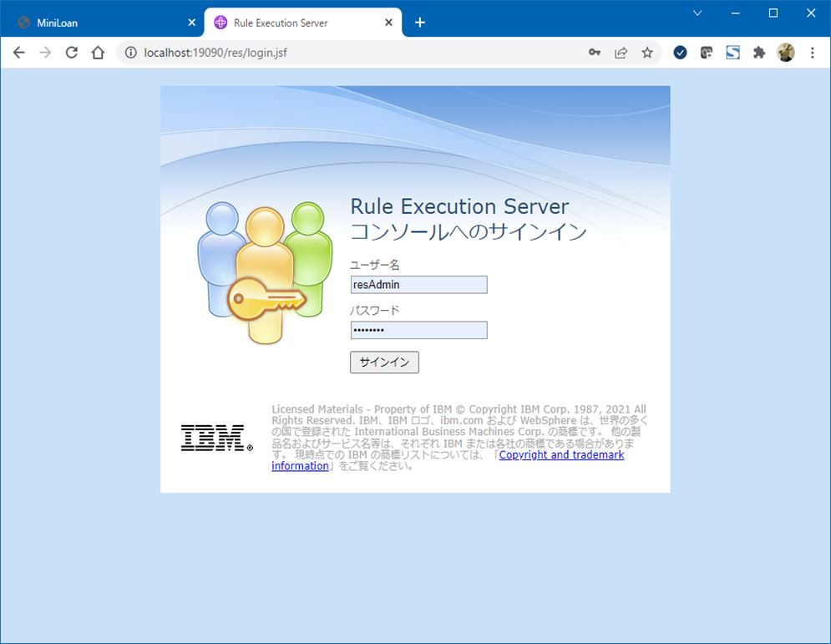The width and height of the screenshot is (831, 644).
Task: Click the 'ユーザー名' label
Action: 375,265
